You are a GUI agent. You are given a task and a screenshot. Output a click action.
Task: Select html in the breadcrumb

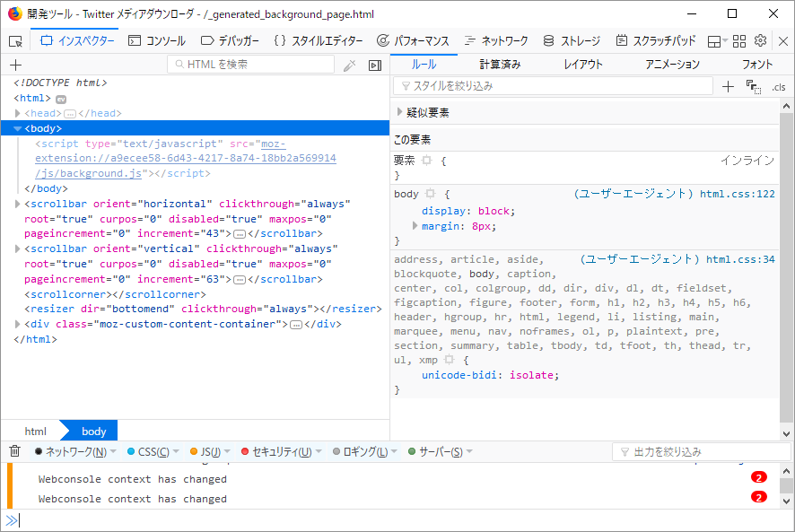[x=36, y=432]
